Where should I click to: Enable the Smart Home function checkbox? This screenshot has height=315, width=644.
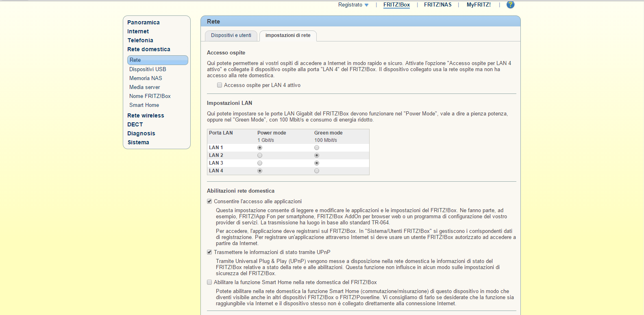point(209,282)
